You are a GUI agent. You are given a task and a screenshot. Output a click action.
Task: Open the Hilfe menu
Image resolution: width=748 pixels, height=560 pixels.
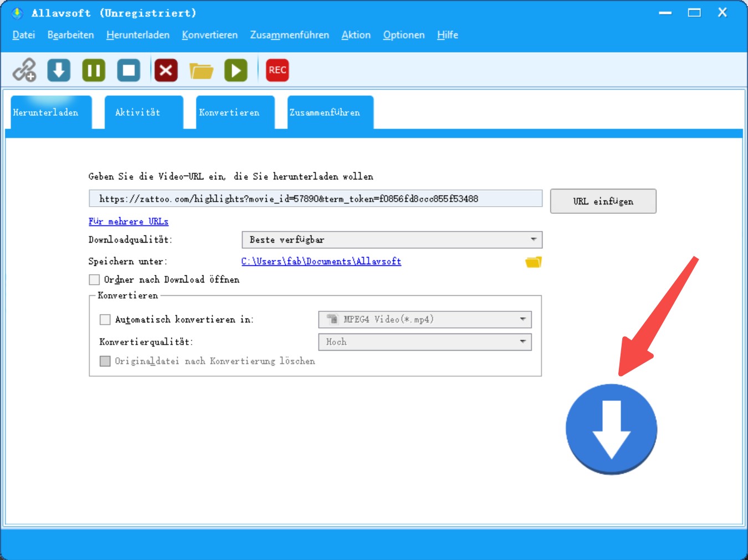click(x=448, y=35)
